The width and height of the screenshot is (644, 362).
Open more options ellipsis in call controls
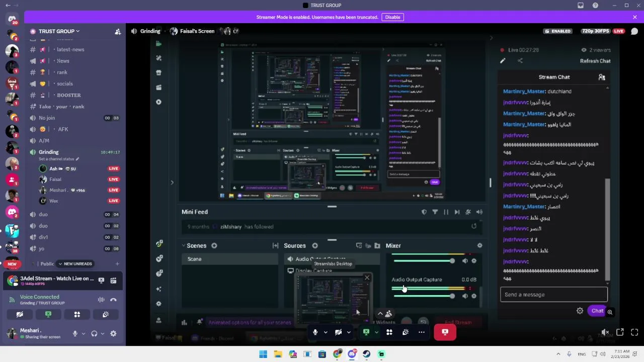tap(422, 332)
